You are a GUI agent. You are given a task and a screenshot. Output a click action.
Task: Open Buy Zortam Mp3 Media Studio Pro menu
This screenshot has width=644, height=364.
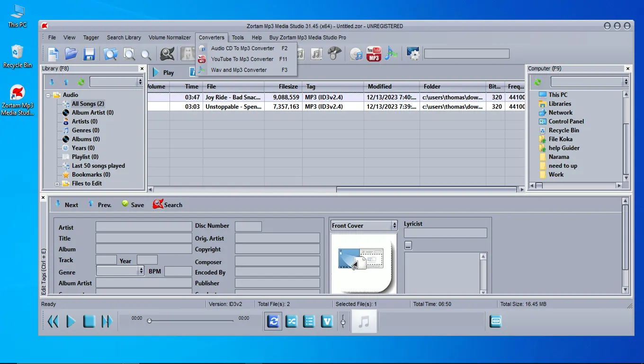tap(308, 37)
